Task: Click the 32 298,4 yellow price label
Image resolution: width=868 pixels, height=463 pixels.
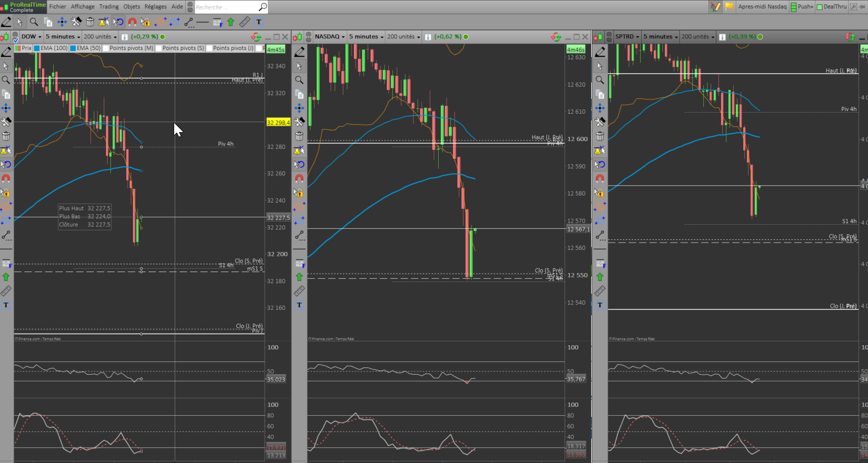Action: pyautogui.click(x=278, y=122)
